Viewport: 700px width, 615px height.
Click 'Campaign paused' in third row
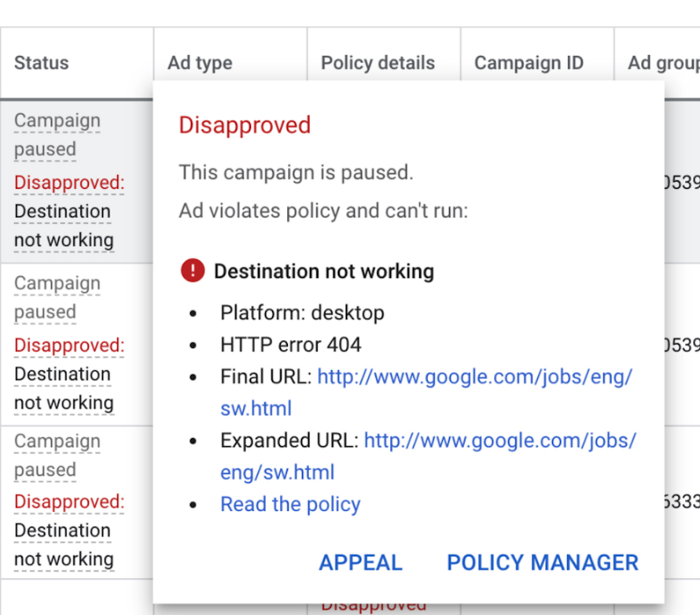pos(57,455)
